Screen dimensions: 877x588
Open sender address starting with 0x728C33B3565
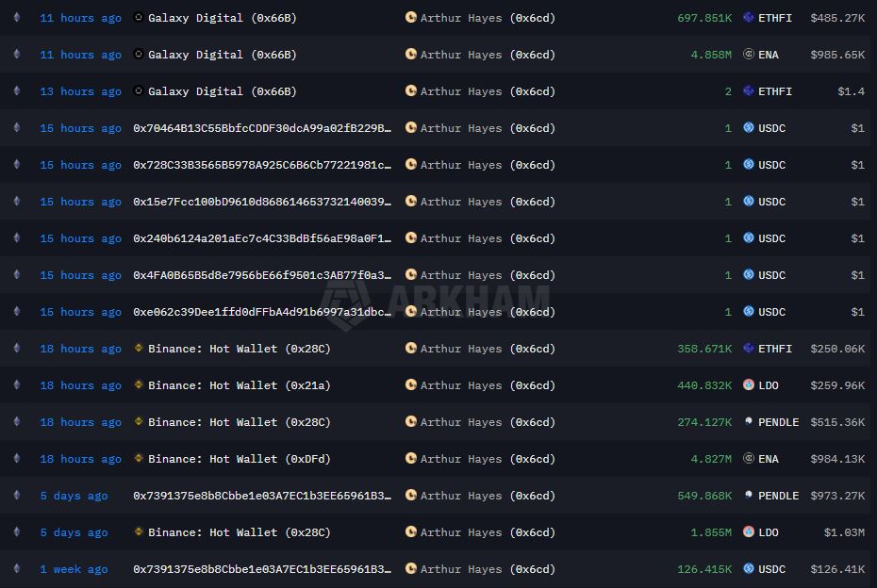pyautogui.click(x=261, y=165)
